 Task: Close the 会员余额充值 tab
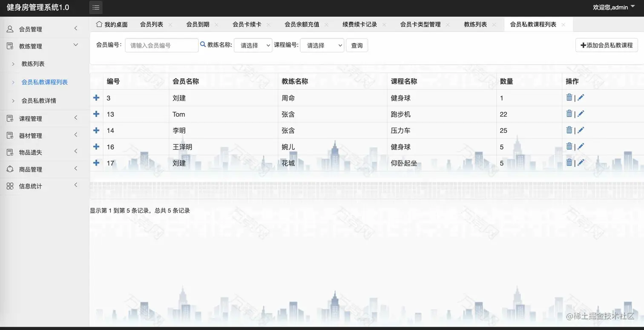[327, 25]
